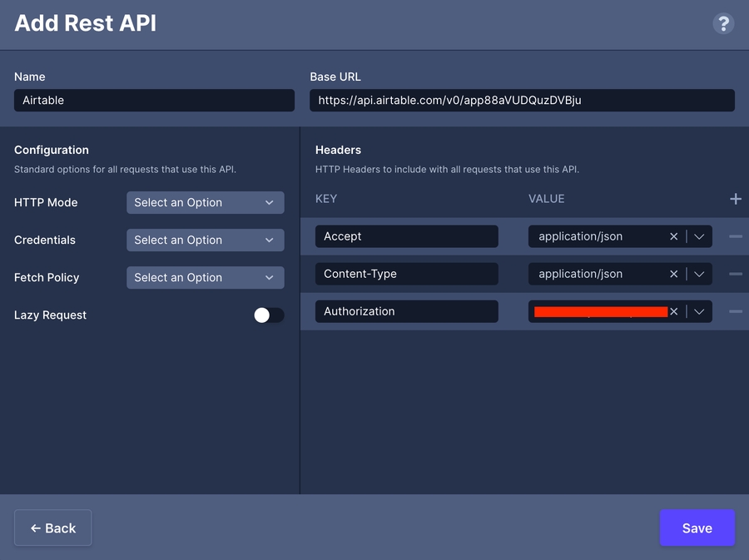
Task: Remove the Authorization header row
Action: coord(735,311)
